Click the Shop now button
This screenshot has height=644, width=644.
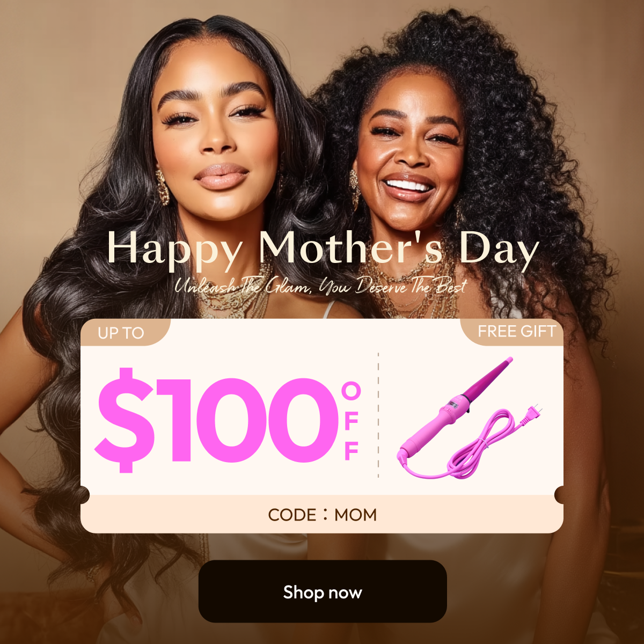coord(323,591)
